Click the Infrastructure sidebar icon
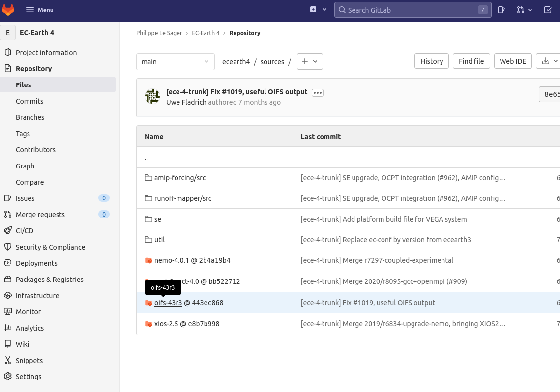The height and width of the screenshot is (392, 560). (x=8, y=295)
